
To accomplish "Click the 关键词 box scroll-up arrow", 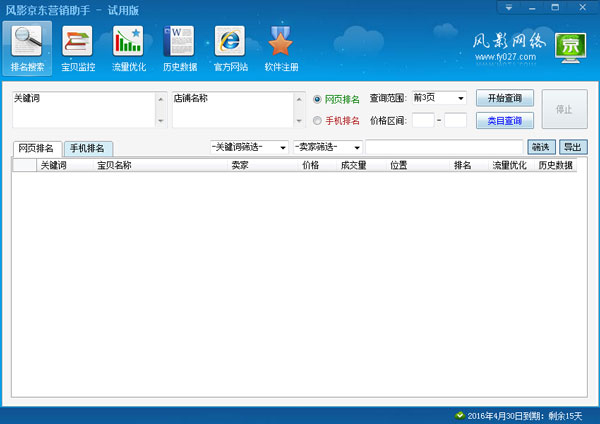I will pyautogui.click(x=161, y=99).
